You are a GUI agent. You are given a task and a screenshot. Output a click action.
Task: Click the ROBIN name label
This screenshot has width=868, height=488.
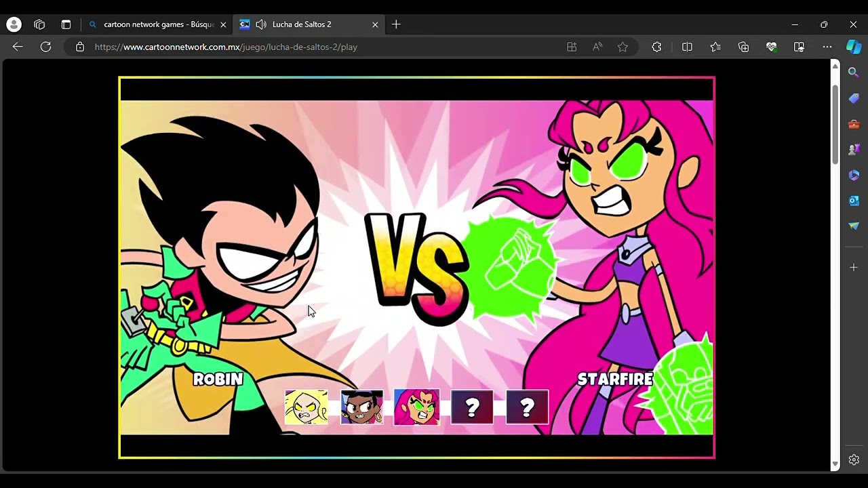coord(218,380)
